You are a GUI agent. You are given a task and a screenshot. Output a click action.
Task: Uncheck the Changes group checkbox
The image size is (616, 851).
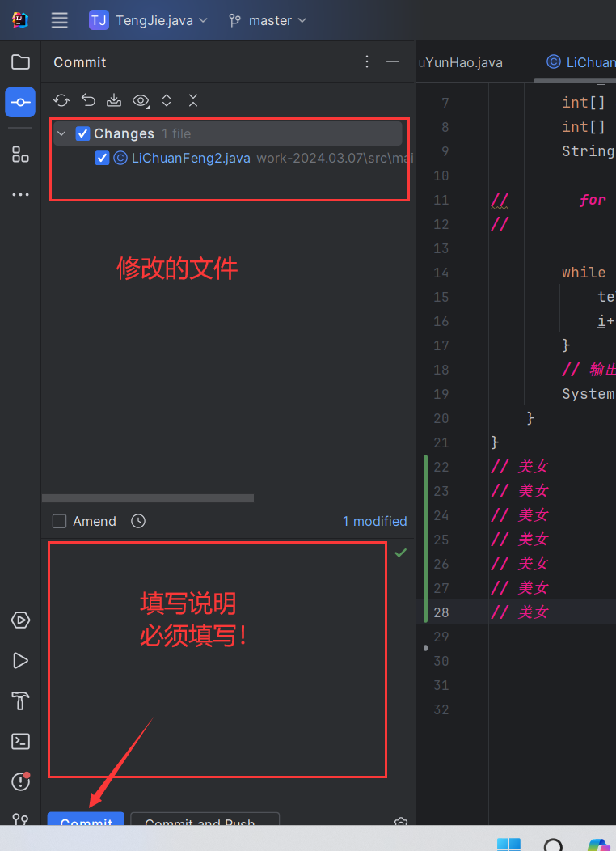coord(82,133)
